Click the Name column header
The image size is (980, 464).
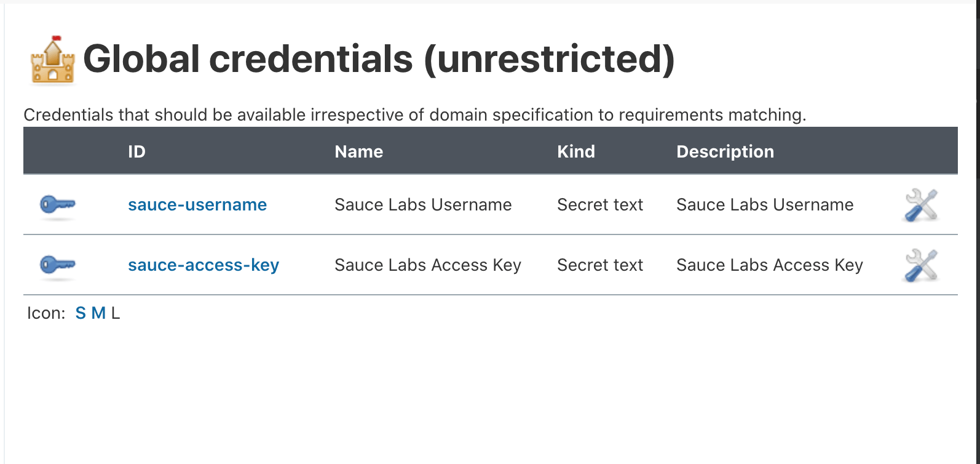point(358,151)
